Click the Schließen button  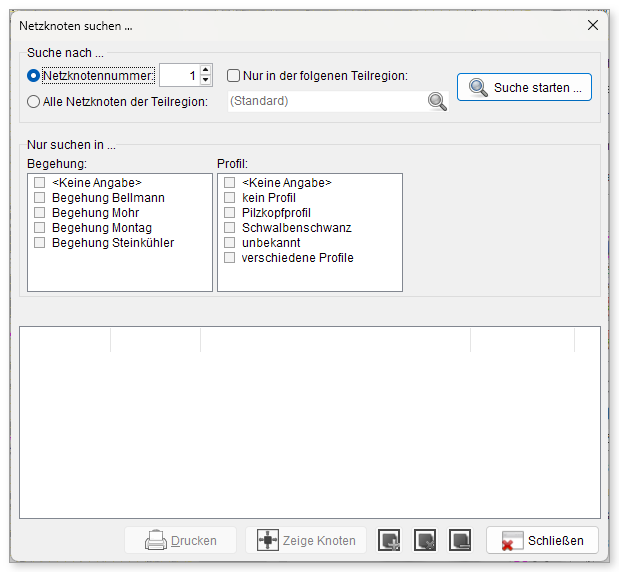[x=542, y=540]
